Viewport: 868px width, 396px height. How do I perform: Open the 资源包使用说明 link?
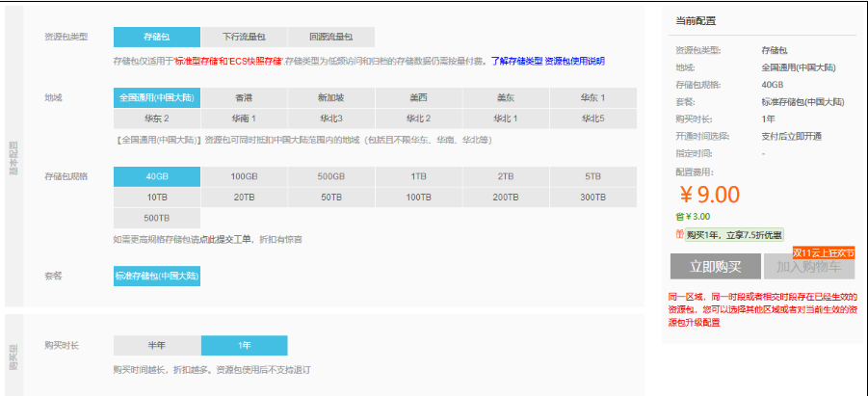point(574,61)
